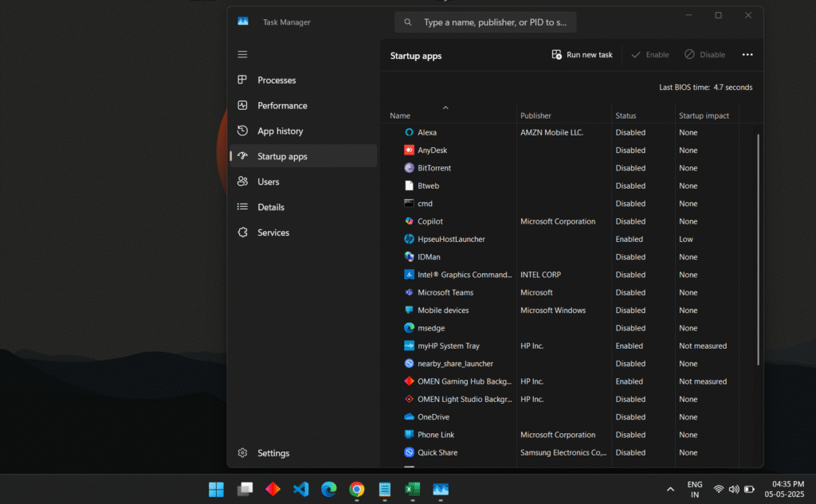
Task: Open the Users page
Action: tap(304, 182)
